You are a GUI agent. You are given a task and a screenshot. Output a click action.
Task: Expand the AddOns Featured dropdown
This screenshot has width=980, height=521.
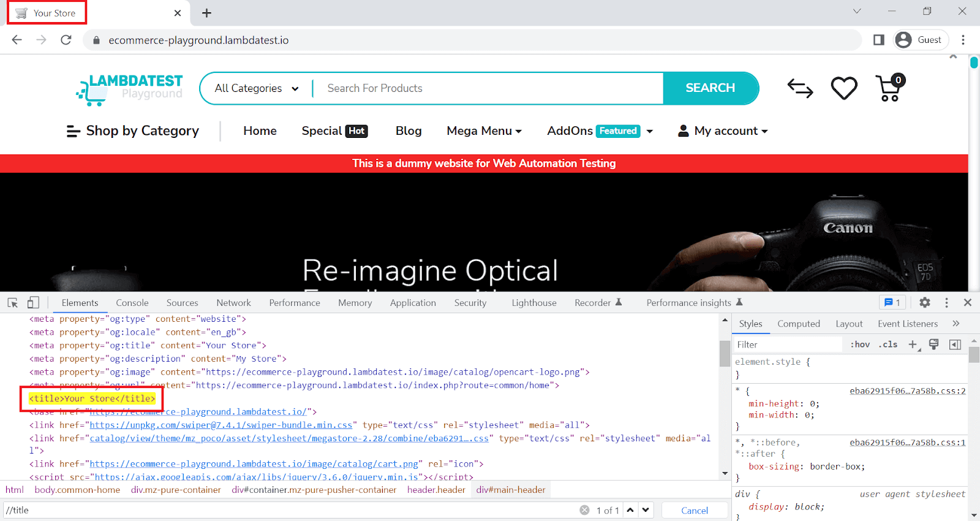pyautogui.click(x=600, y=131)
